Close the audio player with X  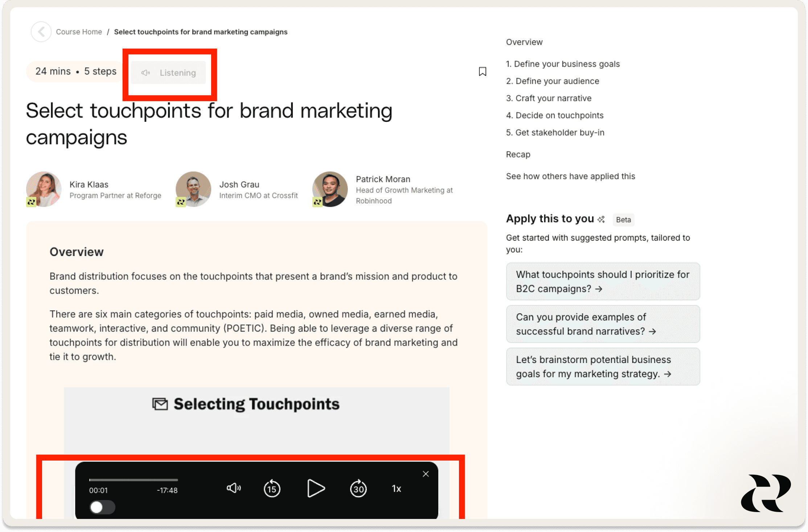click(x=426, y=474)
